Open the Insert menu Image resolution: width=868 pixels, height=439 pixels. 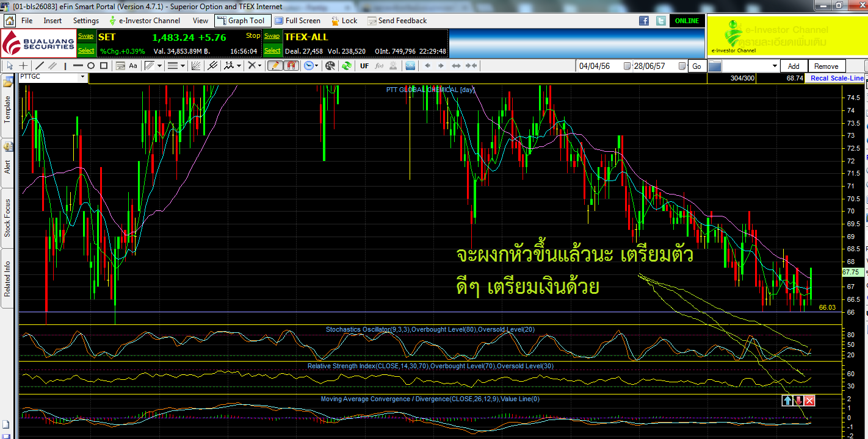click(52, 21)
